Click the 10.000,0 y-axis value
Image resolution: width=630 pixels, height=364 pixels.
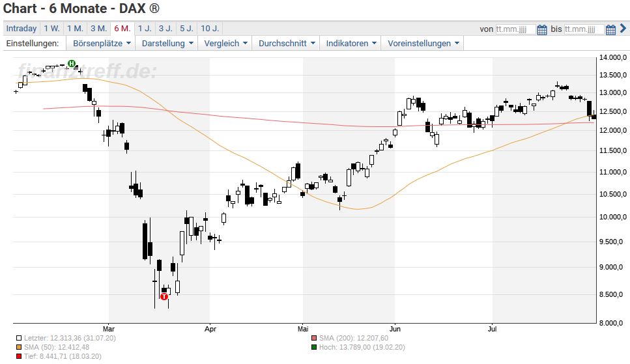pyautogui.click(x=612, y=217)
